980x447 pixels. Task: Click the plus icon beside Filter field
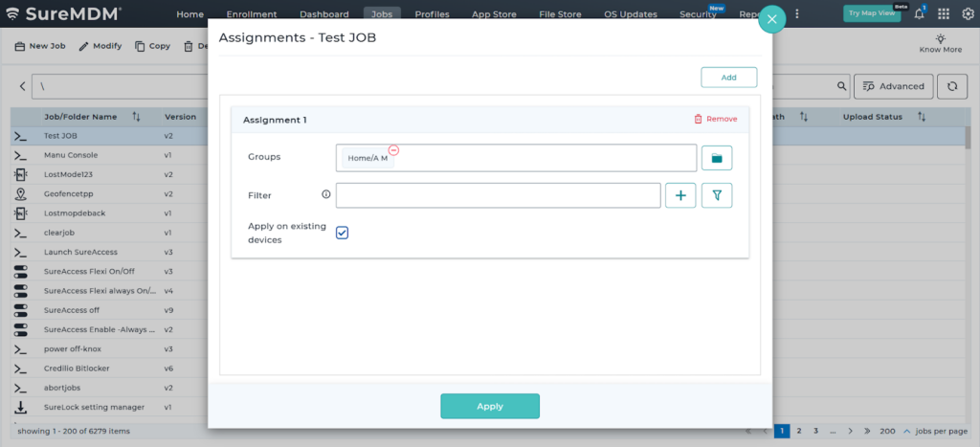[x=680, y=195]
